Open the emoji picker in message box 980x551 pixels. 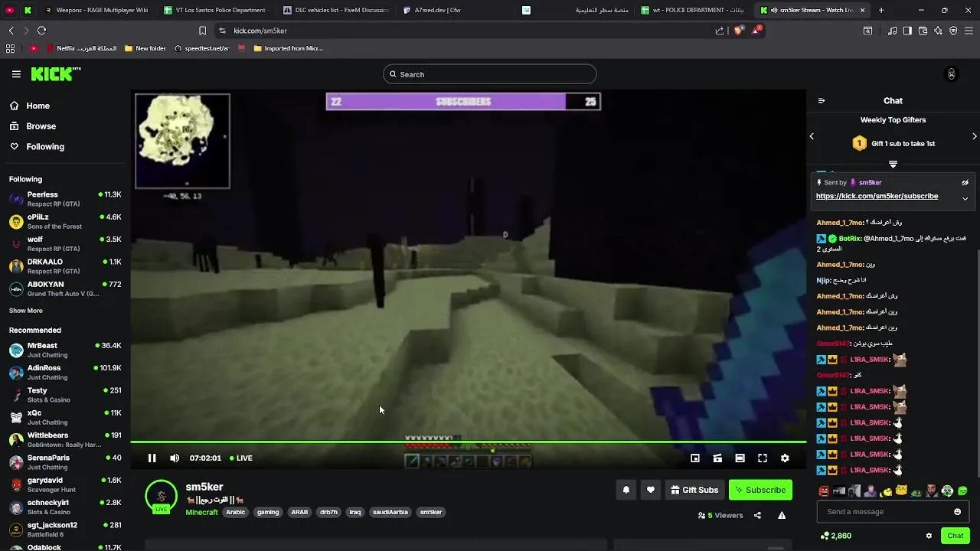coord(957,512)
